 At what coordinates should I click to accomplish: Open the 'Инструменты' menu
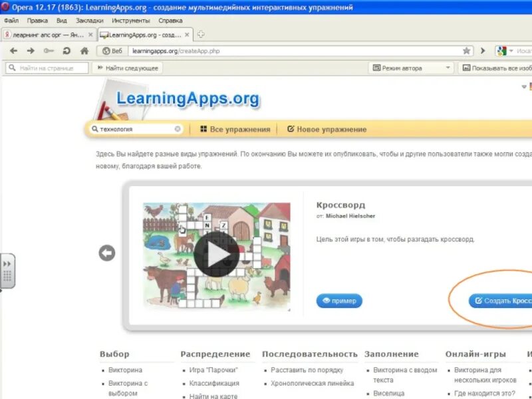(x=130, y=21)
